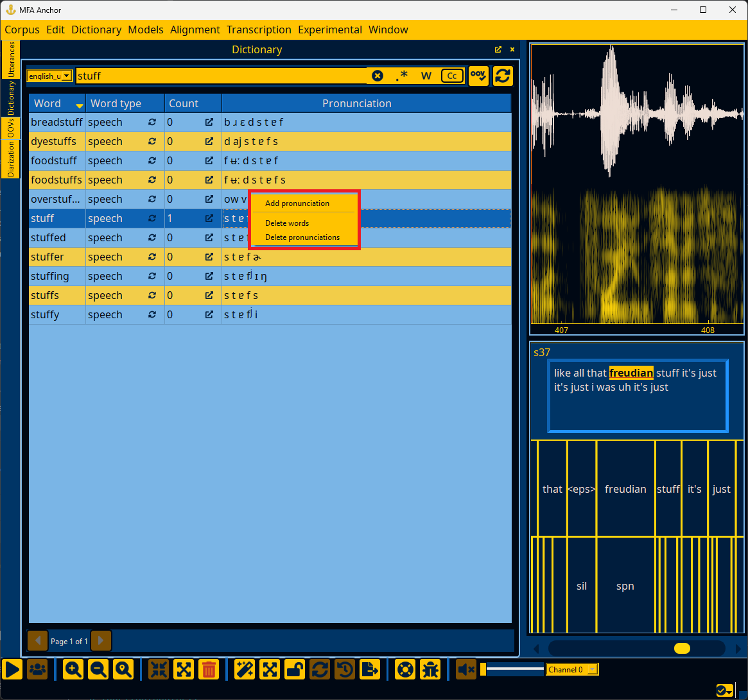The height and width of the screenshot is (700, 748).
Task: Open the english_u dictionary dropdown
Action: coord(49,76)
